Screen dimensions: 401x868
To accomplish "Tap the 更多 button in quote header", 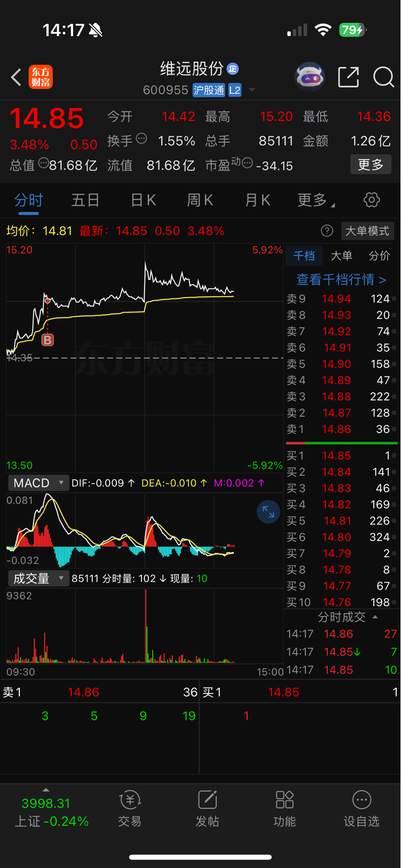I will (x=371, y=165).
